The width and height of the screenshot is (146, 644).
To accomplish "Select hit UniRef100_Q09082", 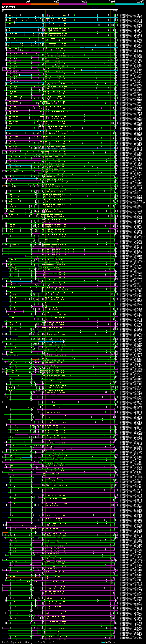I will [x=131, y=55].
